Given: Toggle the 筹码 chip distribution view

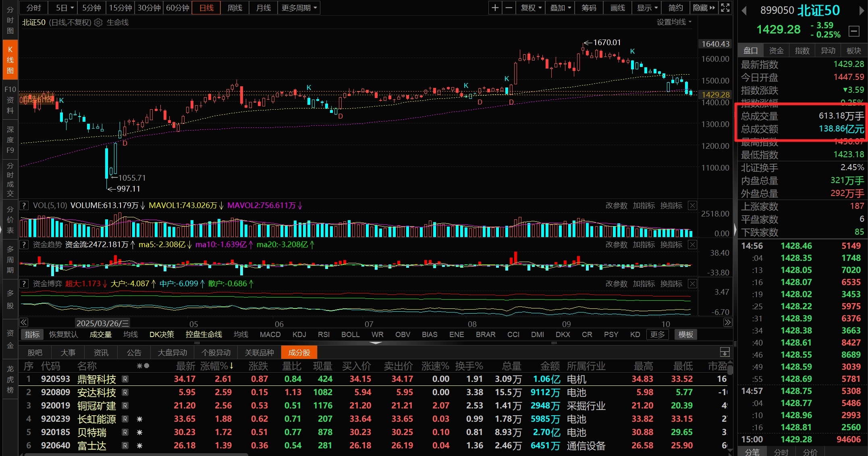Looking at the screenshot, I should [x=589, y=8].
